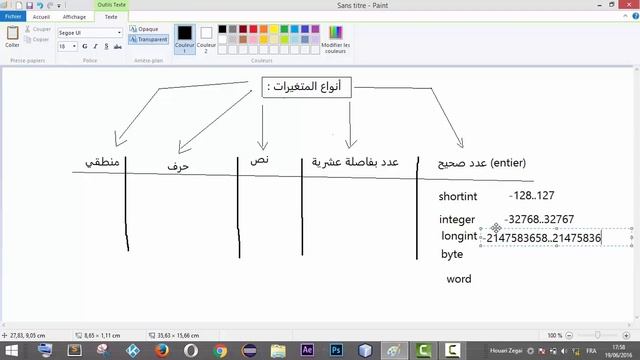Pick the orange color swatch
640x360 pixels.
click(264, 29)
